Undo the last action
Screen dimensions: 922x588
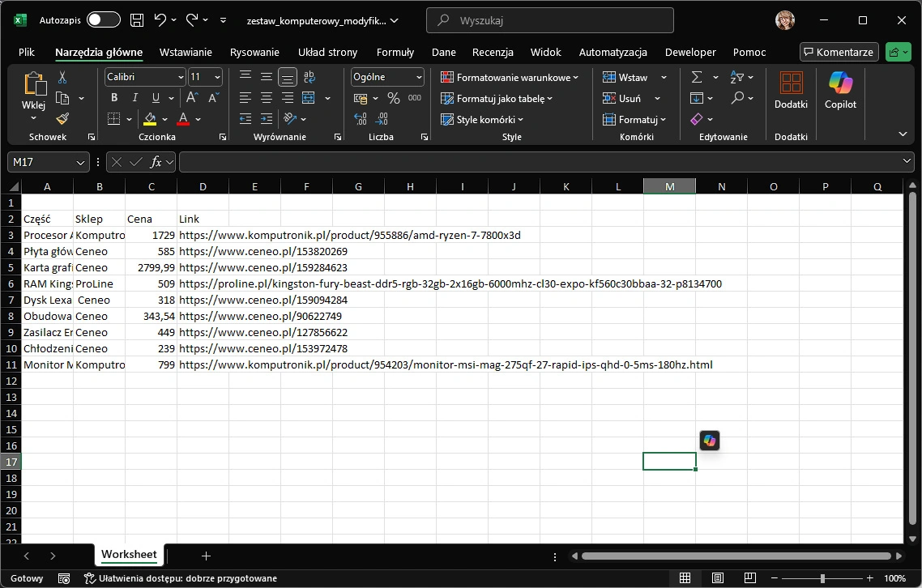pos(160,20)
